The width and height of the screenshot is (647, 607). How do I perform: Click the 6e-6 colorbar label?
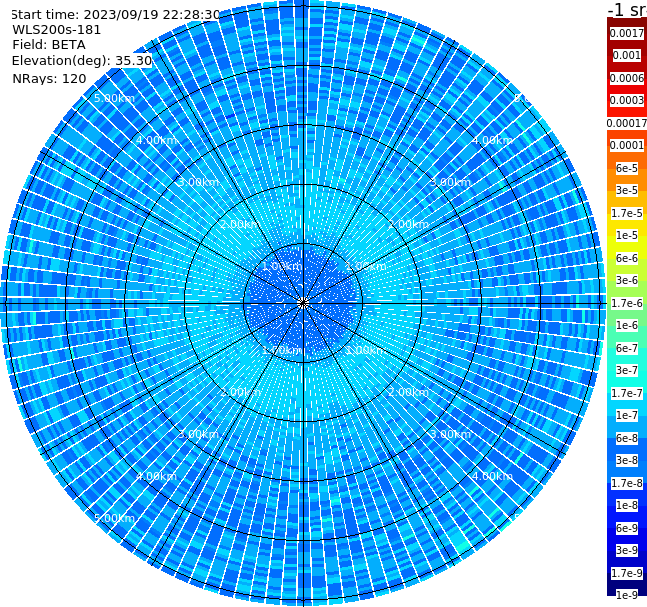point(627,258)
